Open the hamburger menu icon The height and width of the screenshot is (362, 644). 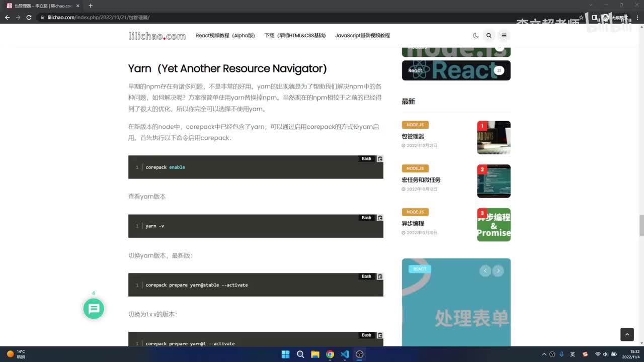pos(504,36)
